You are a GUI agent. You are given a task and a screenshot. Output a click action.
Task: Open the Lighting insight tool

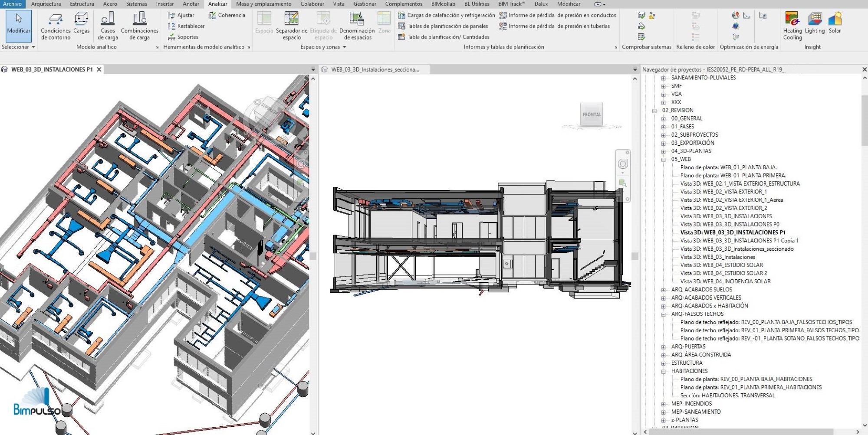pyautogui.click(x=815, y=24)
